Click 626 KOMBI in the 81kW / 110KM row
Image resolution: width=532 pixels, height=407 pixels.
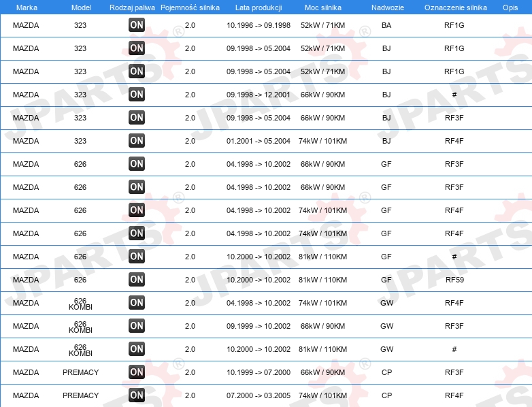(x=80, y=350)
